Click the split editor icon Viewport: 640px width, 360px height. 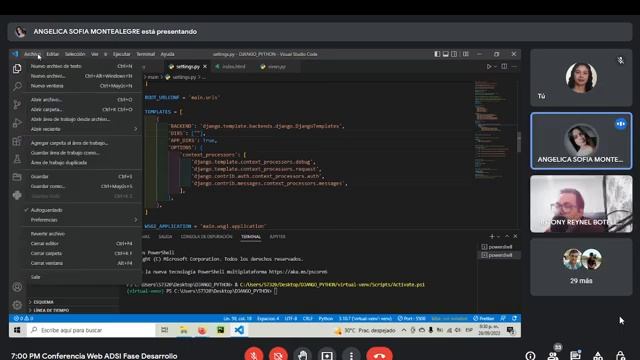pos(504,67)
